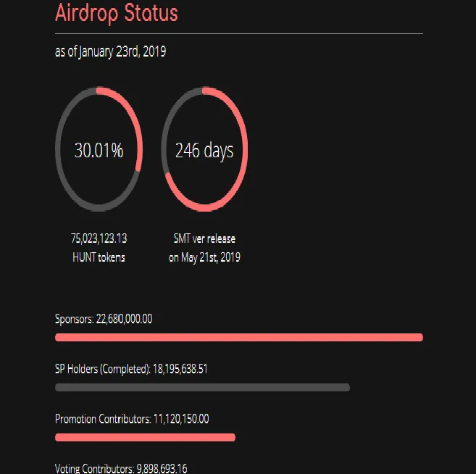Click the 246 days circular countdown ring

pyautogui.click(x=204, y=149)
